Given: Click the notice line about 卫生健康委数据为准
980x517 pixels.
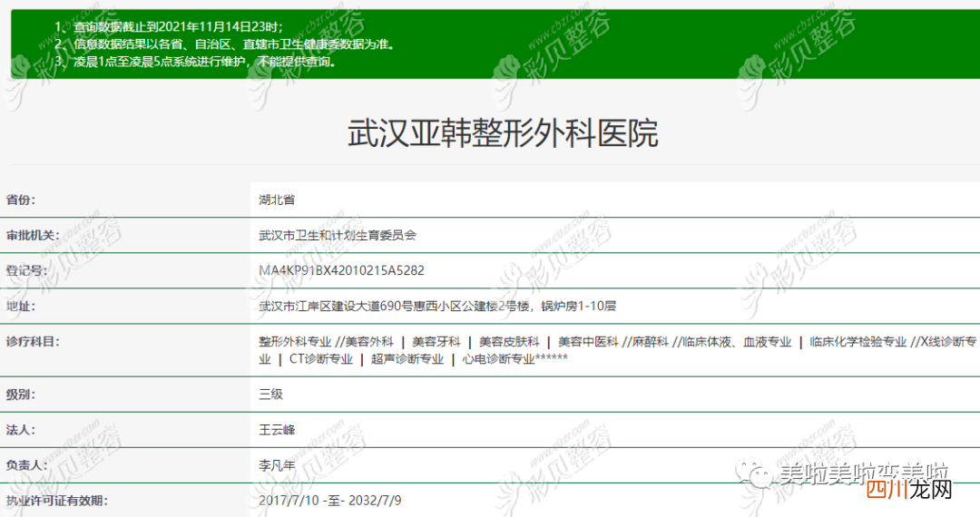Looking at the screenshot, I should pyautogui.click(x=234, y=44).
